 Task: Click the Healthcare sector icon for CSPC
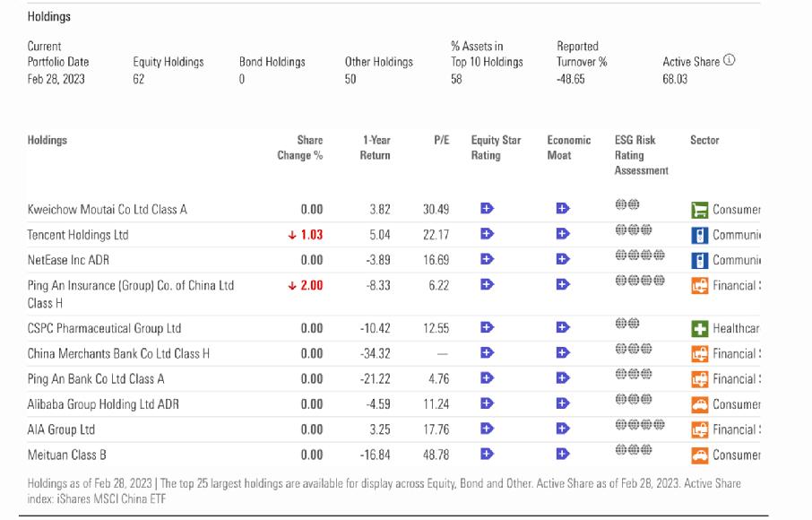(x=699, y=328)
